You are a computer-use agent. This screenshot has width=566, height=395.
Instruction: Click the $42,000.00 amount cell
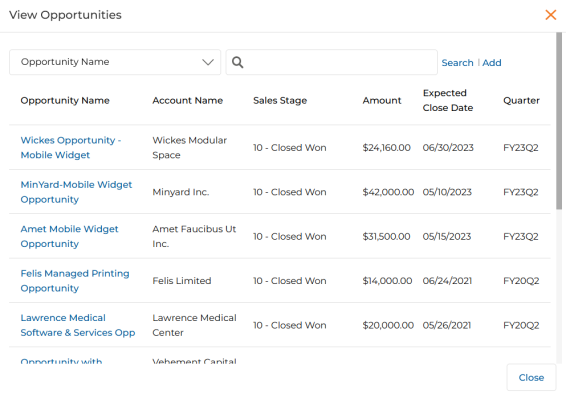pos(388,192)
